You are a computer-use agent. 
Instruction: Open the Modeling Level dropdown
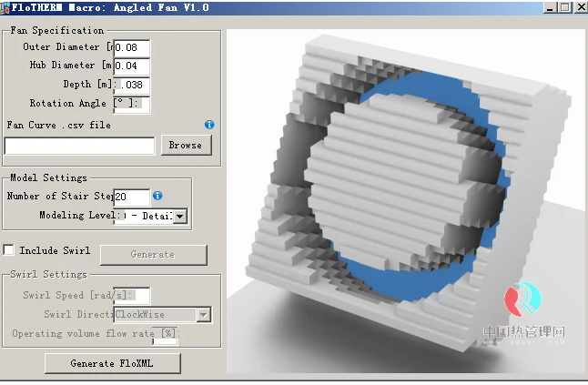[x=179, y=216]
